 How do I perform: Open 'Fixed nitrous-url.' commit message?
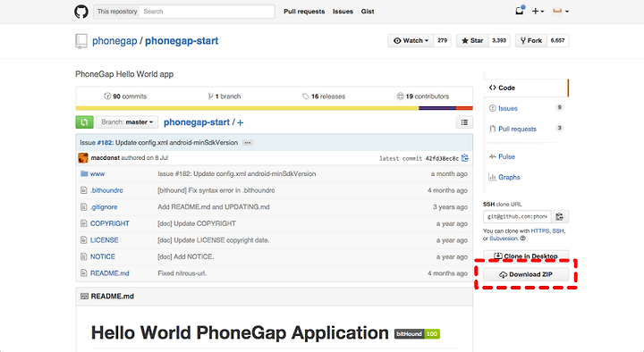[x=182, y=273]
